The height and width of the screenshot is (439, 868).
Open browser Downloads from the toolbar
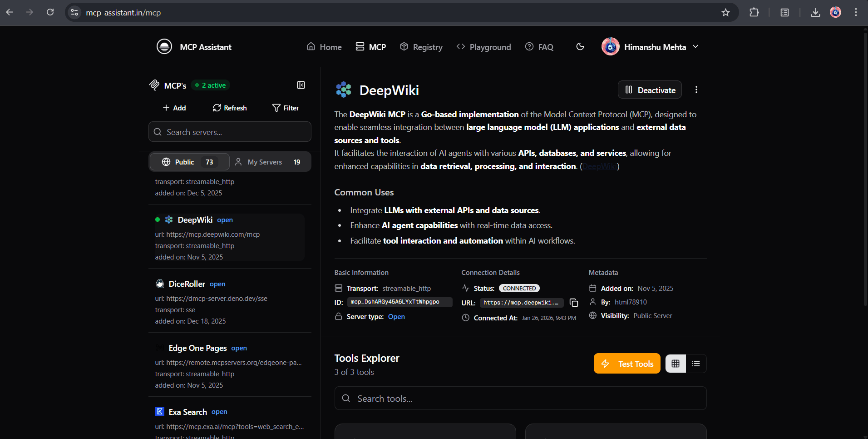click(x=815, y=12)
